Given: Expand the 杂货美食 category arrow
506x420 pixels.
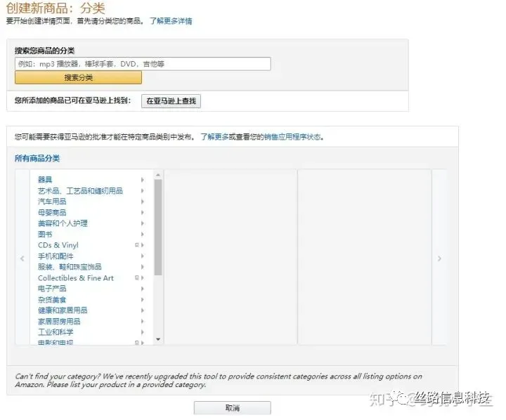Looking at the screenshot, I should (142, 300).
